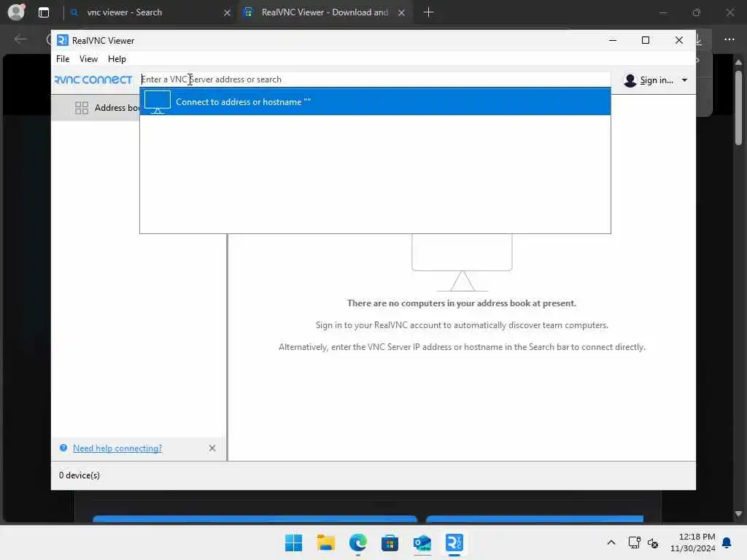Click the browser back arrow
Image resolution: width=747 pixels, height=560 pixels.
click(20, 39)
